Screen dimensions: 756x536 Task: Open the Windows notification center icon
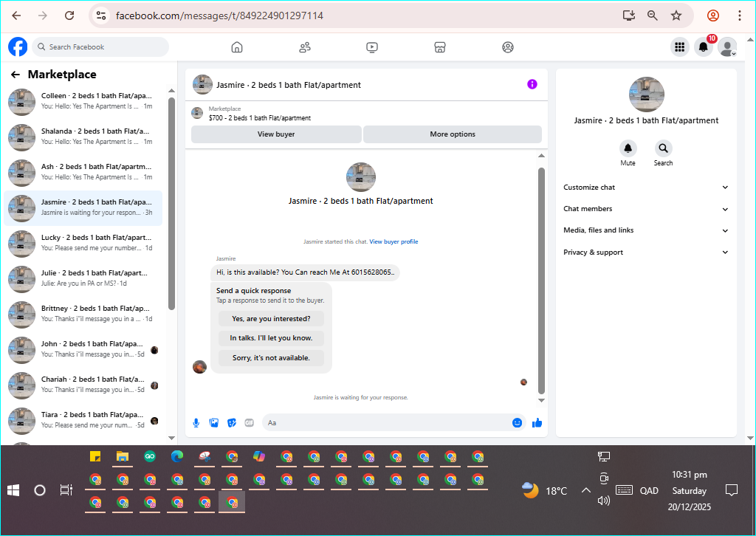coord(732,491)
